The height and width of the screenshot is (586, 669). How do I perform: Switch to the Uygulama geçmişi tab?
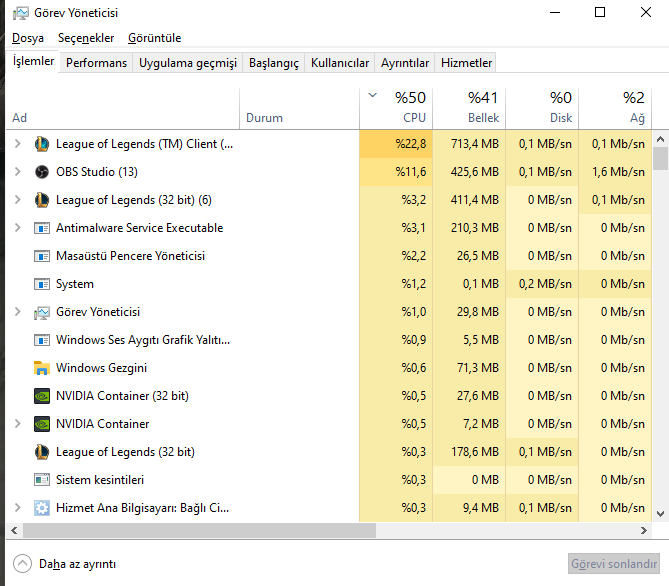188,63
